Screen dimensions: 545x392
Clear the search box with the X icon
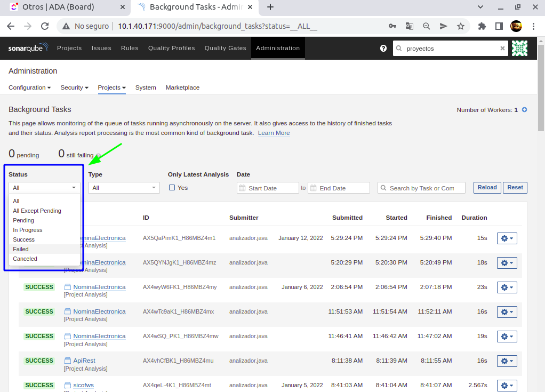[502, 48]
